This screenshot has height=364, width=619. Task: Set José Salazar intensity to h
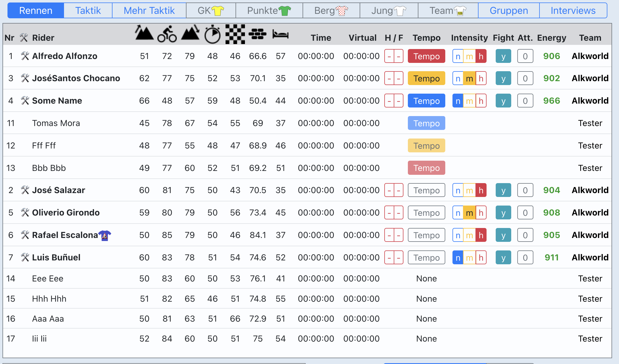coord(481,190)
